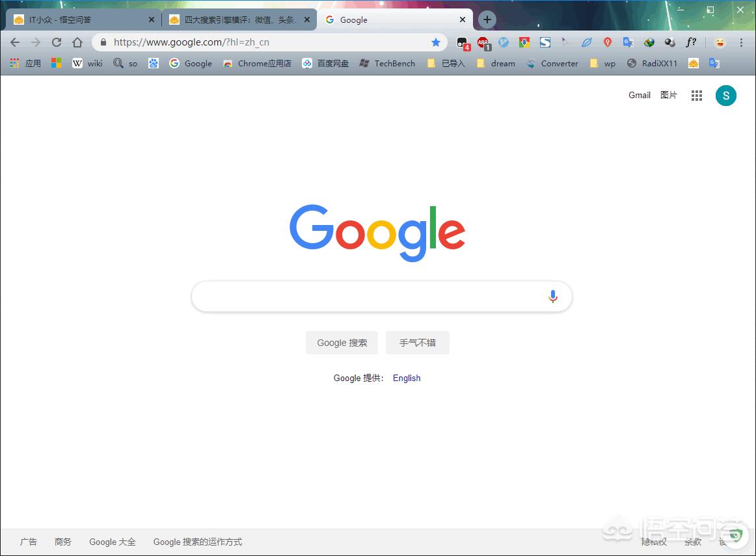Viewport: 756px width, 556px height.
Task: Click the forward navigation arrow
Action: click(36, 42)
